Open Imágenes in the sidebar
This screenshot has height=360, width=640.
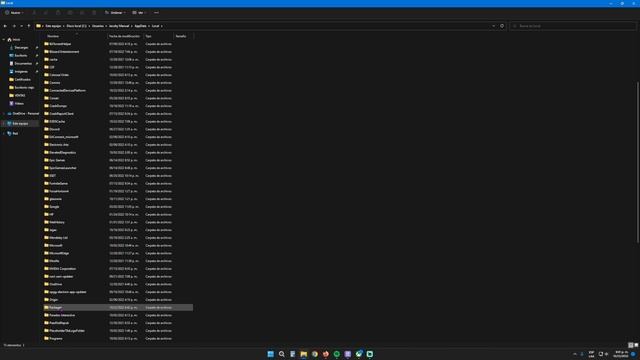point(21,72)
